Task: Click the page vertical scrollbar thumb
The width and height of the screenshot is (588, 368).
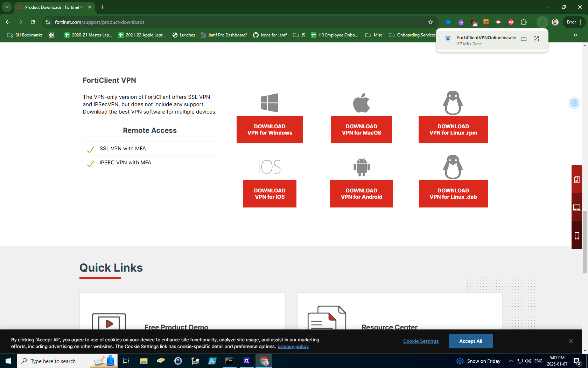Action: pyautogui.click(x=585, y=243)
